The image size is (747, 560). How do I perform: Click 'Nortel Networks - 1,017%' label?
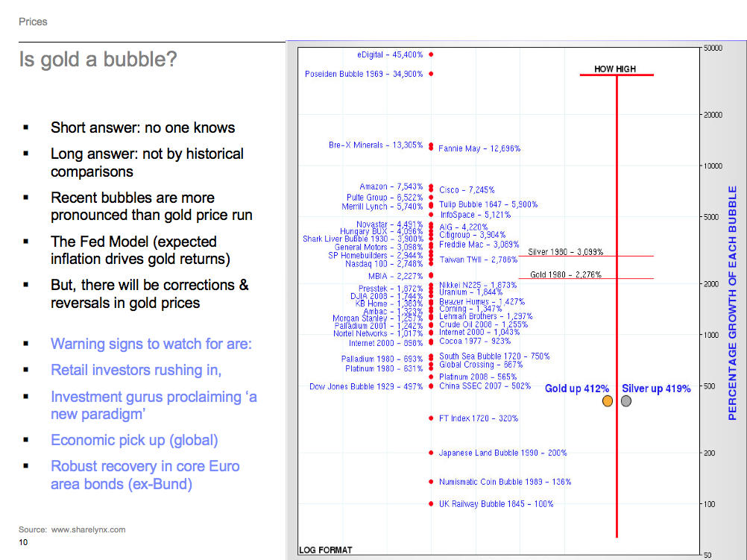tap(378, 333)
